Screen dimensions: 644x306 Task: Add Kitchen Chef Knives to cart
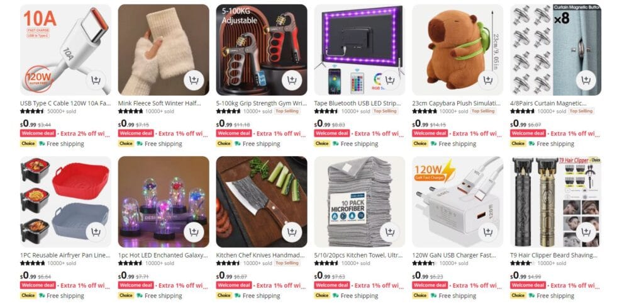pos(292,232)
